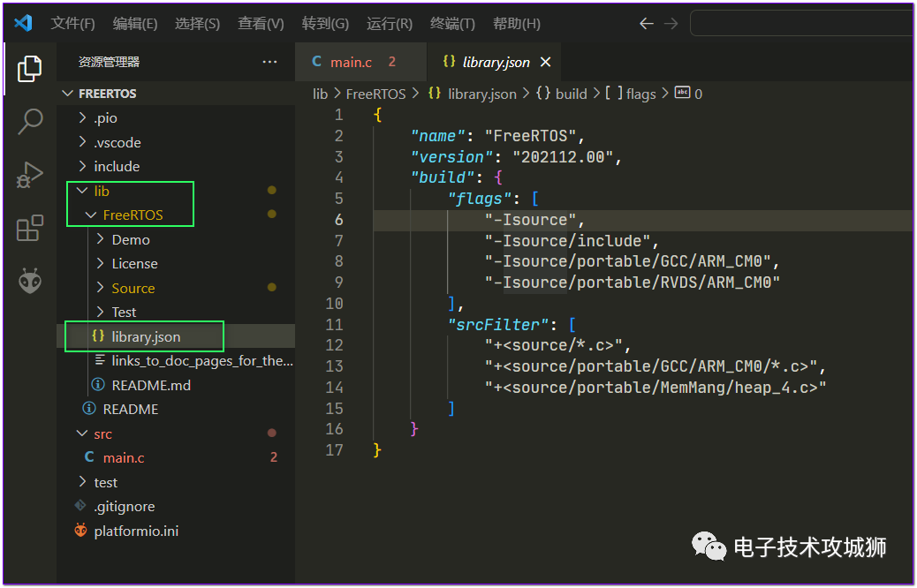Open the 运行(R) menu
The height and width of the screenshot is (588, 917).
390,24
